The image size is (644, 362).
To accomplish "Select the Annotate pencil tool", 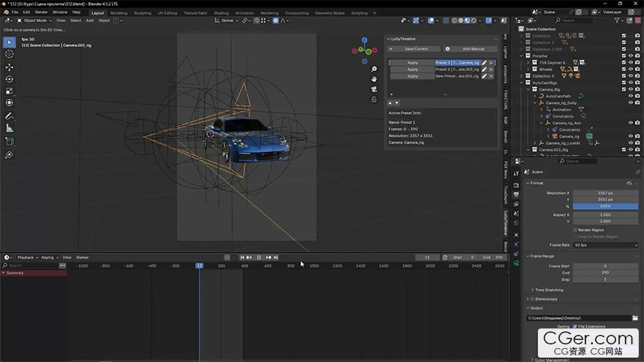I will (x=10, y=116).
